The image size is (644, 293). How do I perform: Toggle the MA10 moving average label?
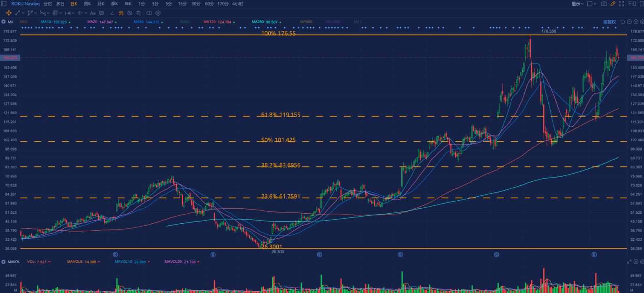tap(56, 22)
